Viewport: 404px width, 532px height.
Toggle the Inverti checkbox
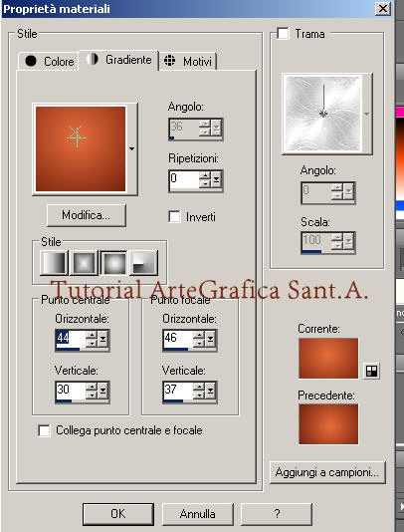(x=174, y=216)
